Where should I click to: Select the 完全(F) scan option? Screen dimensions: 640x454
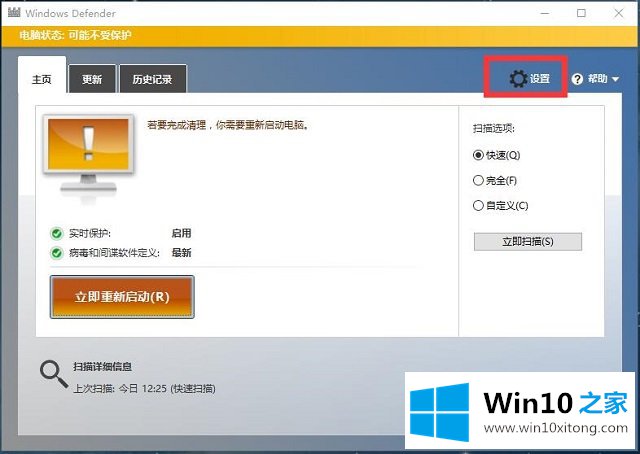click(495, 180)
